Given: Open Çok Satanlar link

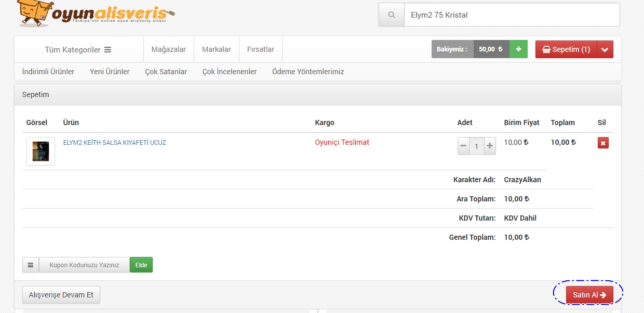Looking at the screenshot, I should click(x=166, y=72).
